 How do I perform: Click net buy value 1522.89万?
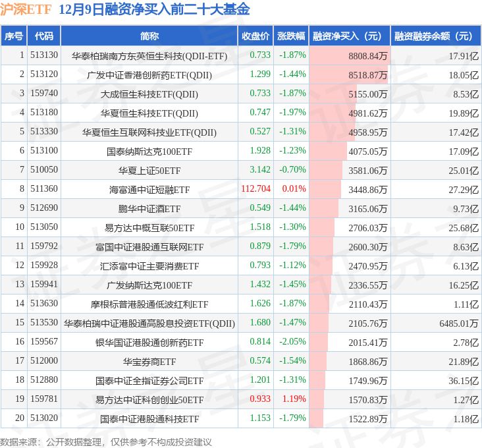(367, 418)
